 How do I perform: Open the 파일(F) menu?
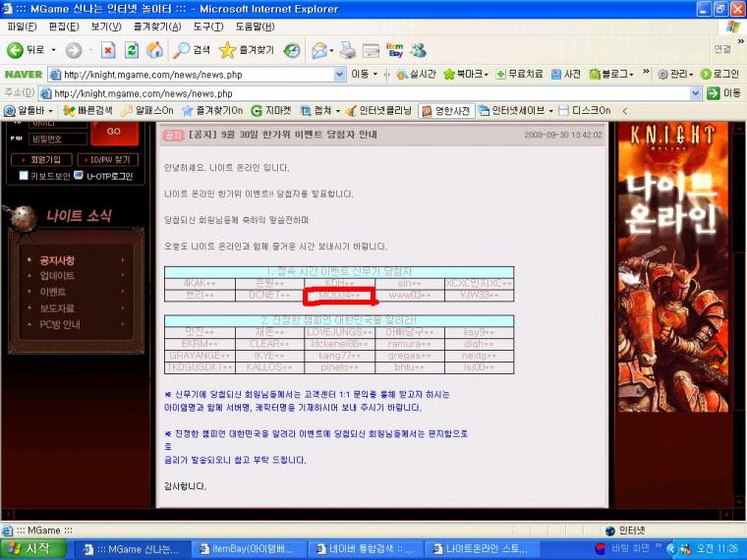pyautogui.click(x=22, y=27)
